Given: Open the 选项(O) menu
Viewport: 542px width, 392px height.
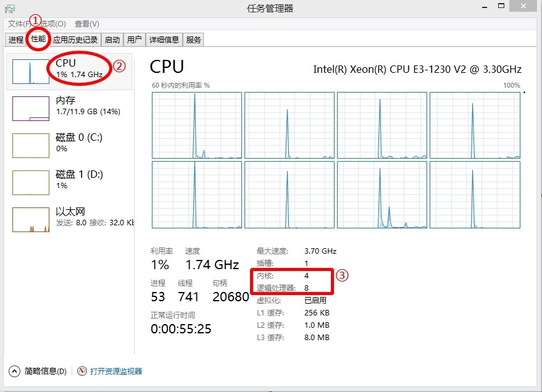Looking at the screenshot, I should tap(52, 24).
